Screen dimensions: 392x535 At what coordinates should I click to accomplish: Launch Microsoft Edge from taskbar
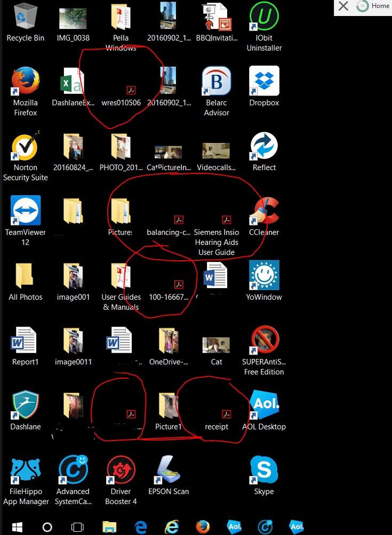pos(141,527)
